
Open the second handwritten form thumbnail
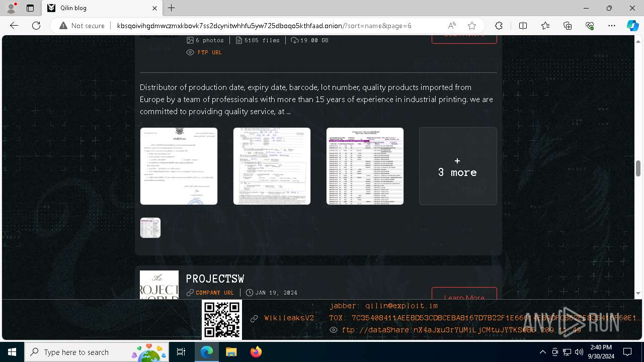click(272, 166)
